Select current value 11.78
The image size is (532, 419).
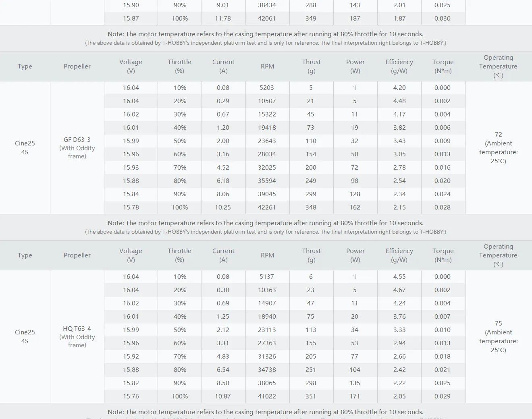(223, 19)
